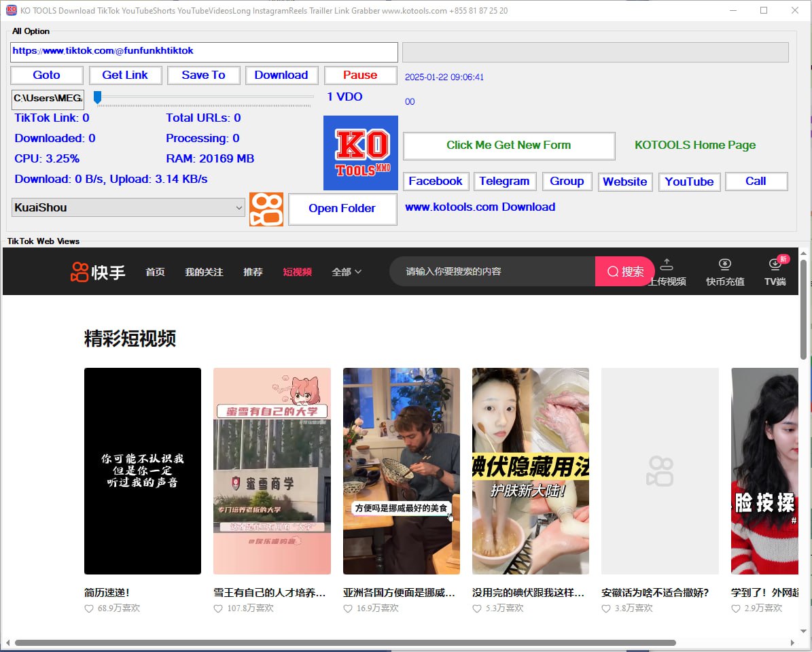Open the Telegram link button
The height and width of the screenshot is (652, 812).
(x=504, y=182)
